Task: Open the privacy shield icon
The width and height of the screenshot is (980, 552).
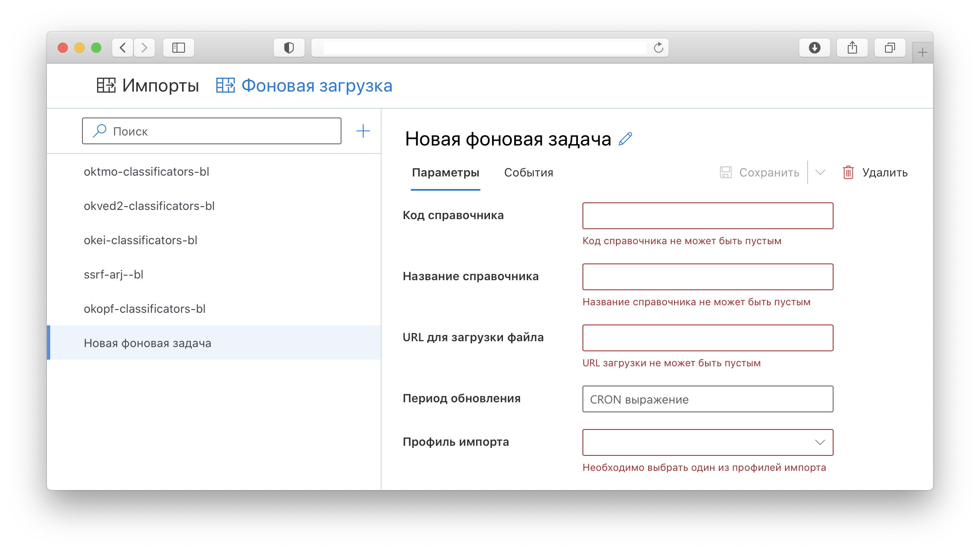Action: pyautogui.click(x=289, y=48)
